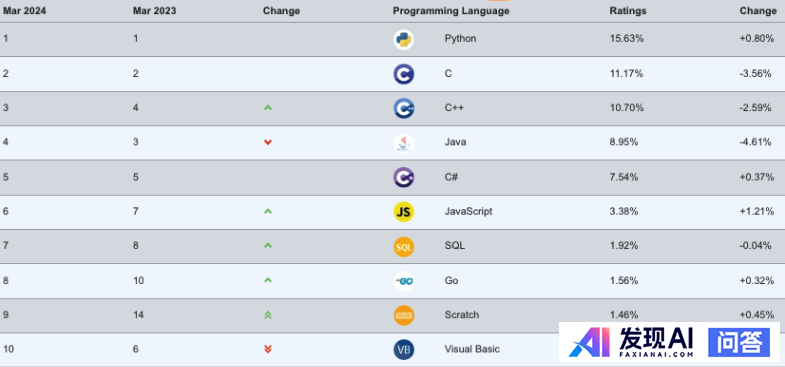Click the yellow JS JavaScript icon
The width and height of the screenshot is (785, 367).
pyautogui.click(x=404, y=212)
